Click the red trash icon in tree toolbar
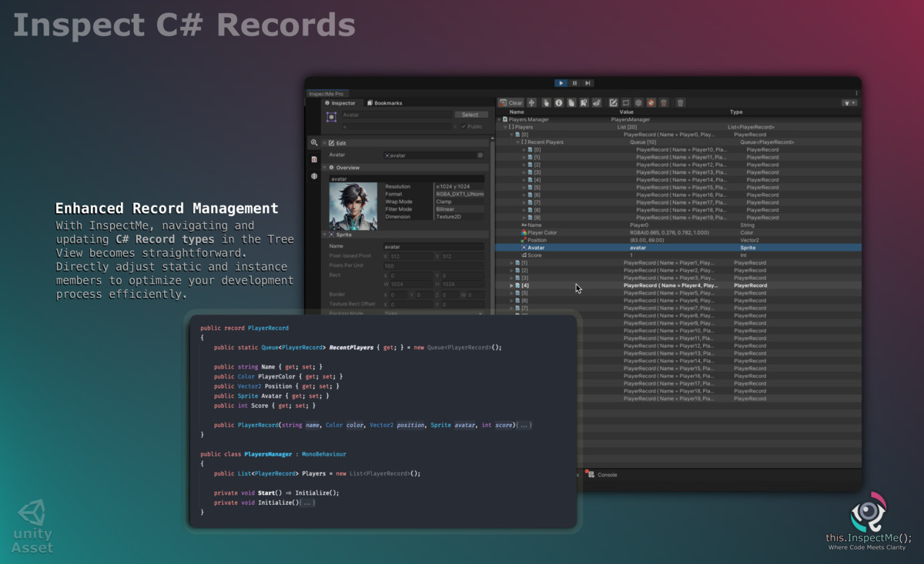The height and width of the screenshot is (564, 924). click(x=664, y=102)
